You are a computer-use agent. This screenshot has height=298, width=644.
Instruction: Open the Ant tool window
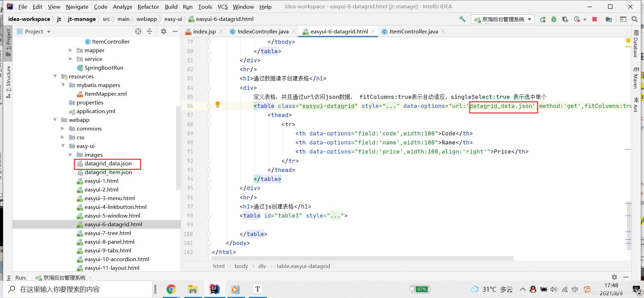pyautogui.click(x=636, y=105)
